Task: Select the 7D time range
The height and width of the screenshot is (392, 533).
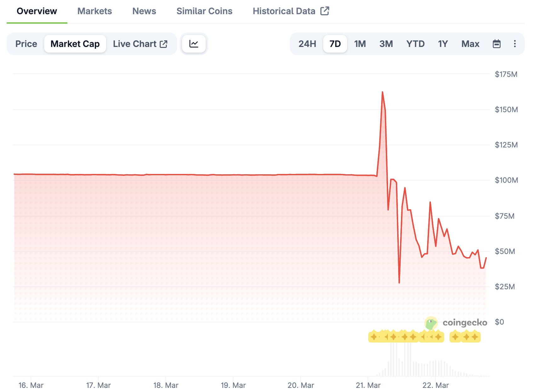Action: point(335,44)
